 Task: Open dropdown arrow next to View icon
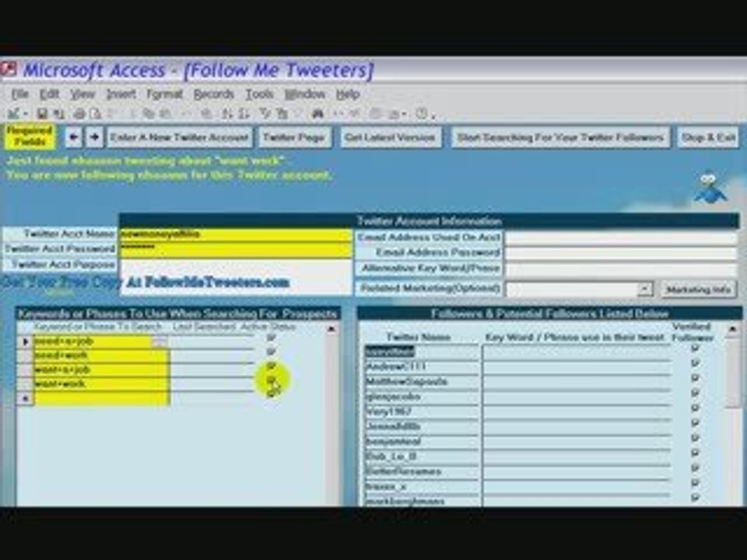click(x=26, y=114)
